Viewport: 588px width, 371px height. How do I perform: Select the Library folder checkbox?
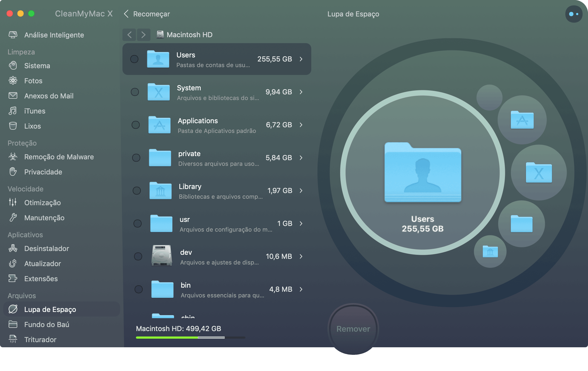click(x=137, y=191)
